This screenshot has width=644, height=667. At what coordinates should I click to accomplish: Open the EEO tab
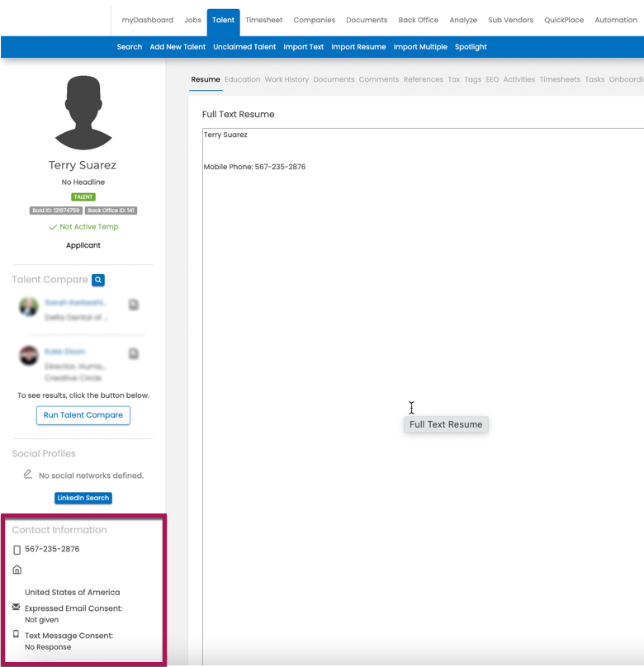pos(492,79)
